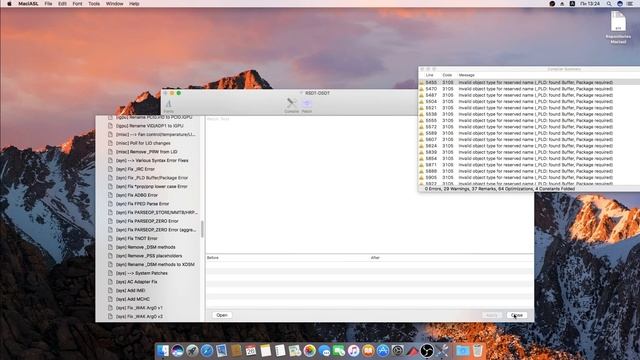Open the MaciASL menu
640x360 pixels.
(28, 4)
